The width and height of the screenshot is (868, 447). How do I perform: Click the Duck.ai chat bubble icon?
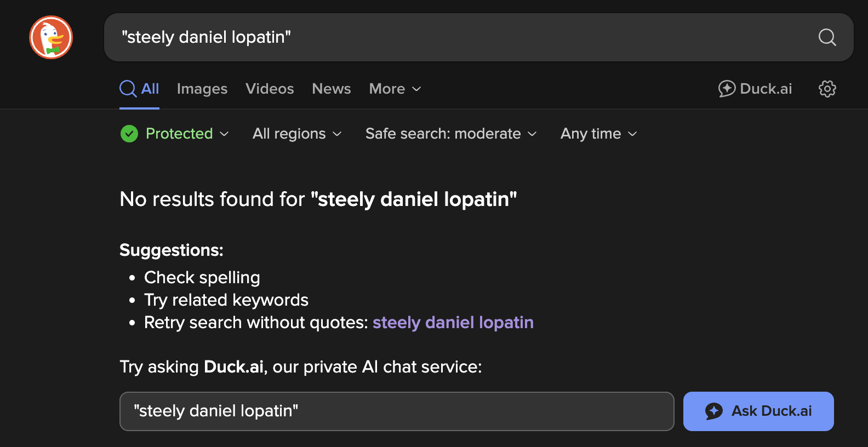pyautogui.click(x=727, y=89)
